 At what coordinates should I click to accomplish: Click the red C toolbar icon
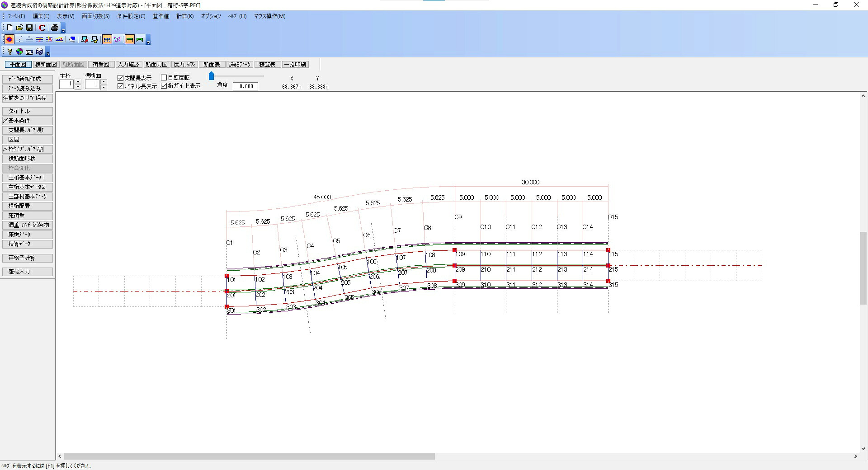42,28
